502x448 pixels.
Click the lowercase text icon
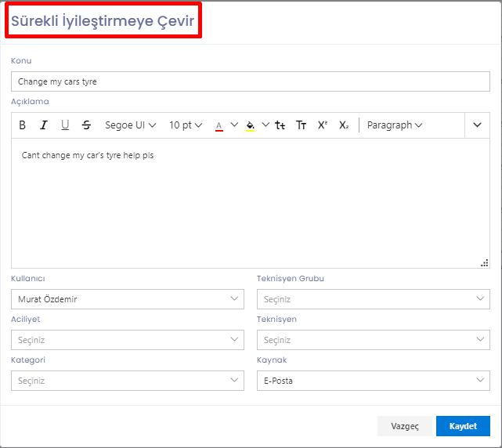280,125
